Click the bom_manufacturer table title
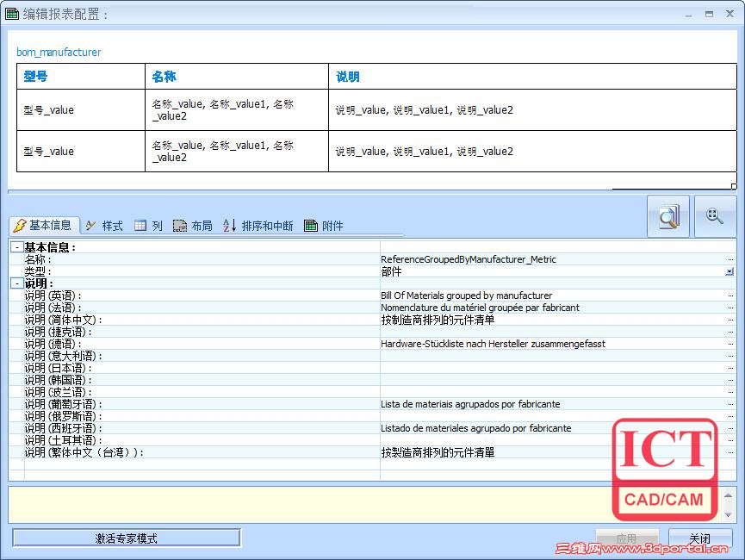Viewport: 745px width, 560px height. pyautogui.click(x=59, y=52)
